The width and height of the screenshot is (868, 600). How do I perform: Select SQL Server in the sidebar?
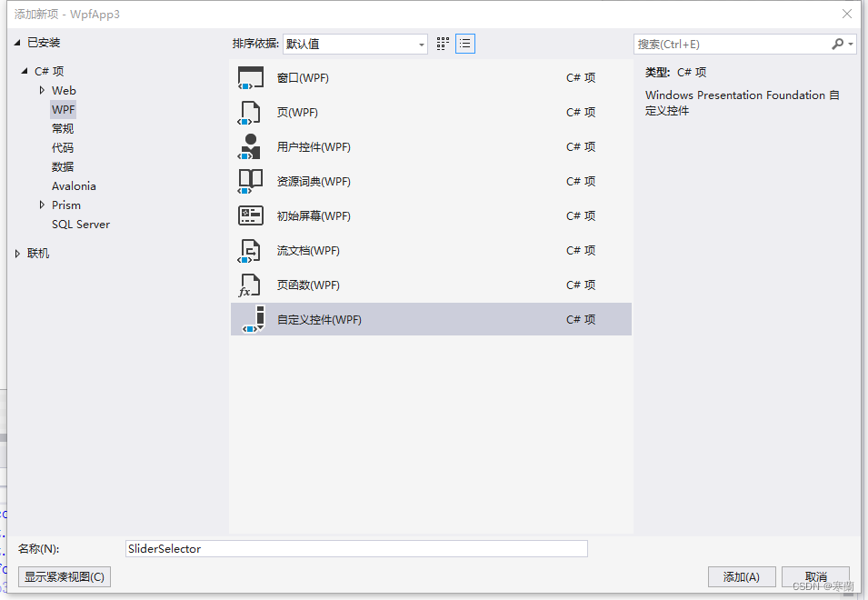tap(80, 224)
